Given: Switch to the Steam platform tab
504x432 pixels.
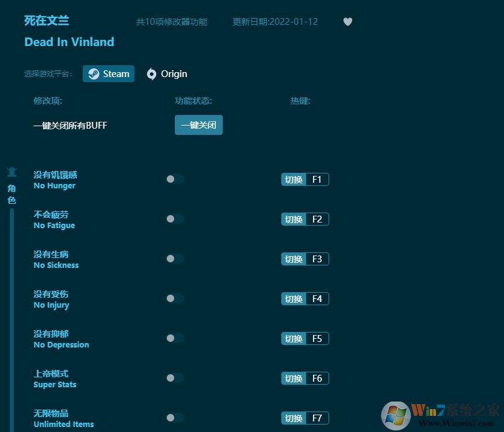Looking at the screenshot, I should pos(108,73).
